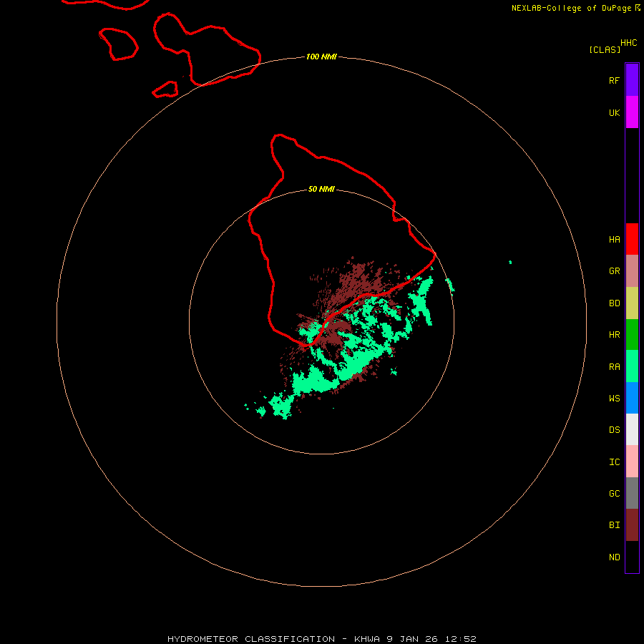The width and height of the screenshot is (644, 644).
Task: Click the DS legend label
Action: coord(614,430)
